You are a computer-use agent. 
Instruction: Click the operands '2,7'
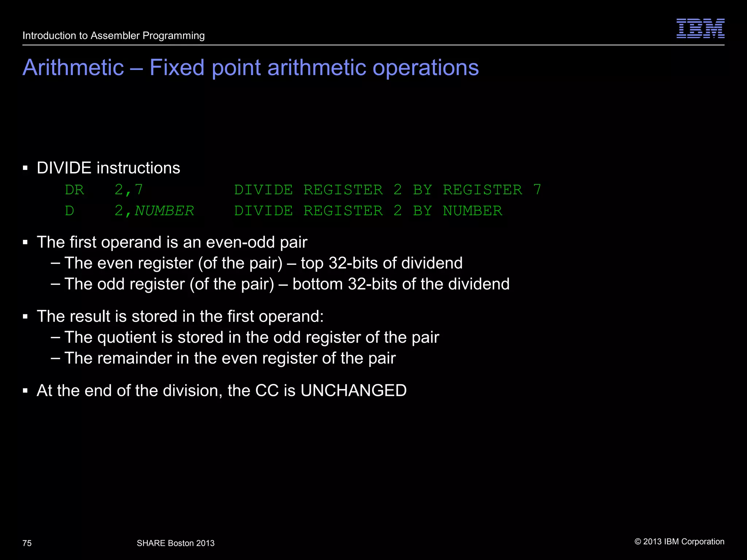[x=129, y=190]
